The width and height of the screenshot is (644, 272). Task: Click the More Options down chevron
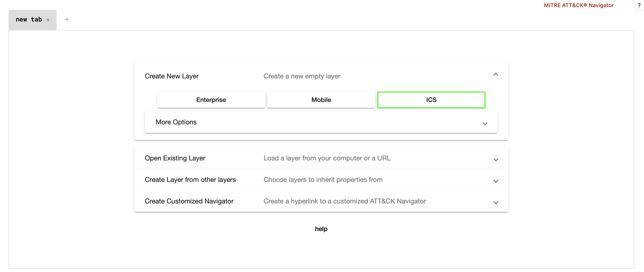coord(485,123)
